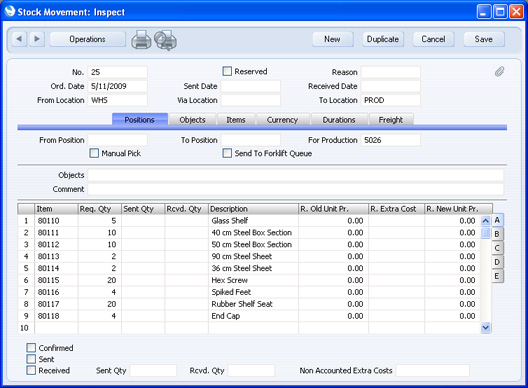
Task: Click the Ord. Date field
Action: (118, 86)
